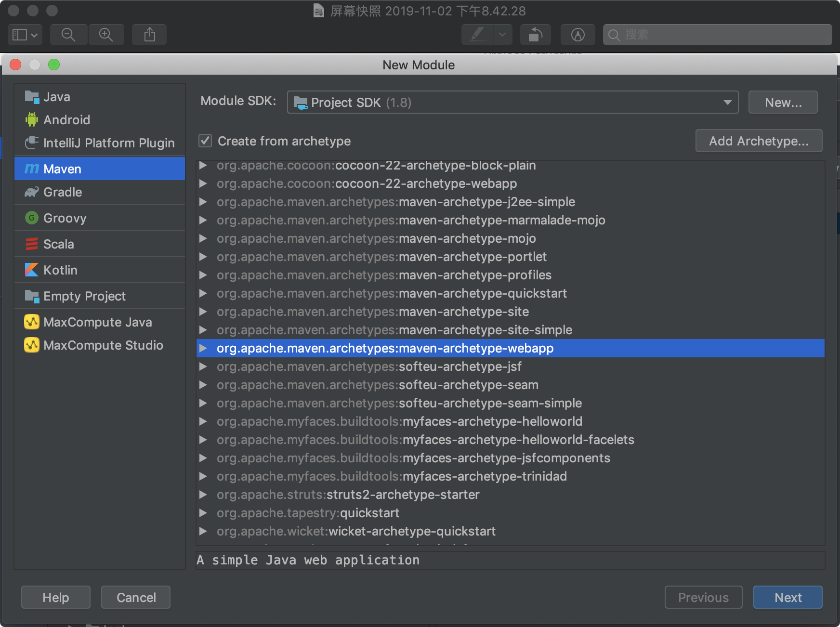840x627 pixels.
Task: Select the Groovy module type
Action: pos(100,218)
